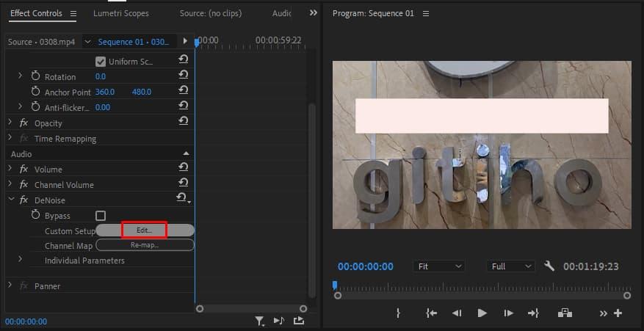Expand the Volume effect

[x=10, y=168]
